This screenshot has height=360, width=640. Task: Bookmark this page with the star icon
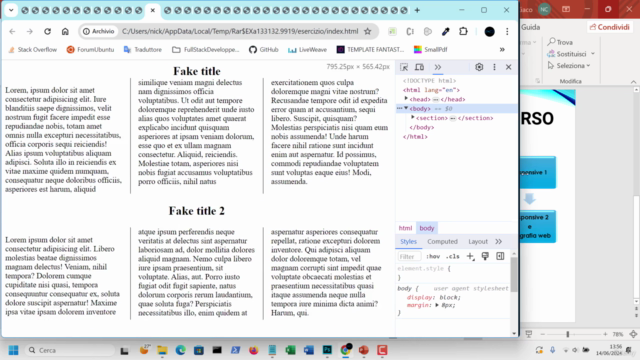[368, 31]
